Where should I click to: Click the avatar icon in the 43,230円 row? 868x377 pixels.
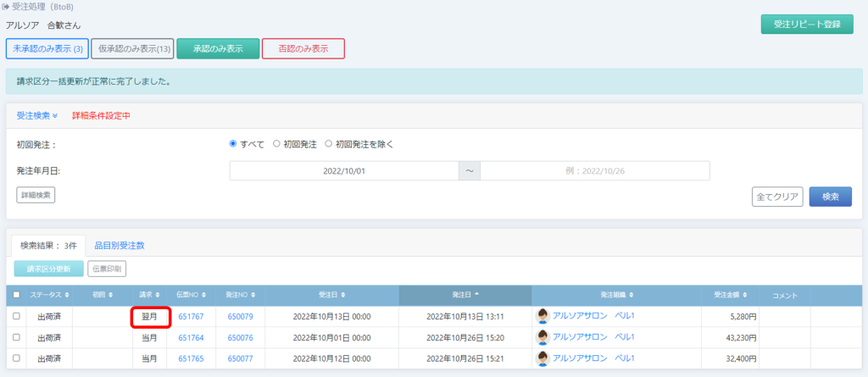pos(542,337)
